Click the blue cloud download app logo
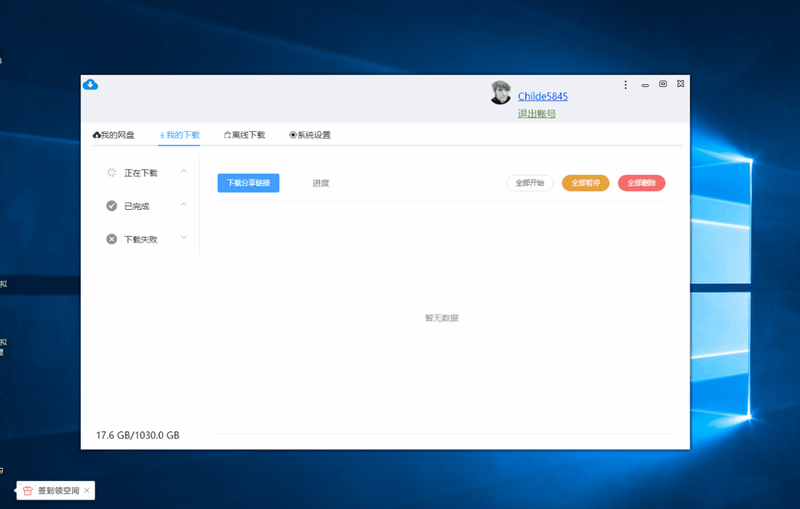Viewport: 800px width, 509px height. click(x=90, y=85)
